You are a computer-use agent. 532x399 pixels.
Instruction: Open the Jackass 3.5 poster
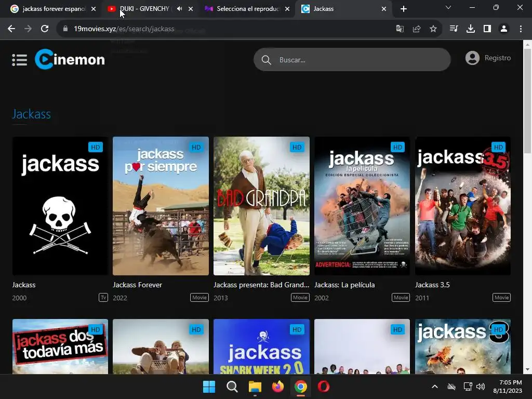click(x=463, y=206)
